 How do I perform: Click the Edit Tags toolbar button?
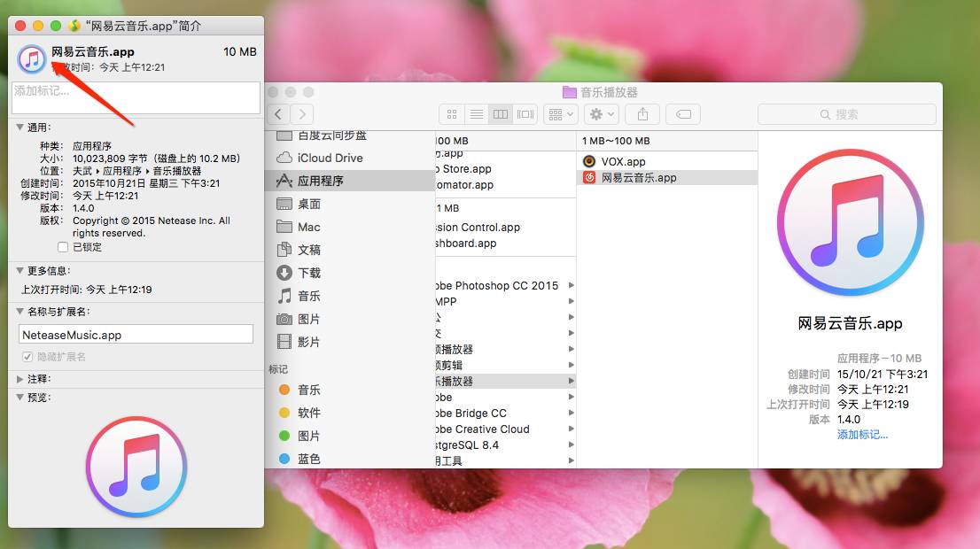tap(683, 114)
